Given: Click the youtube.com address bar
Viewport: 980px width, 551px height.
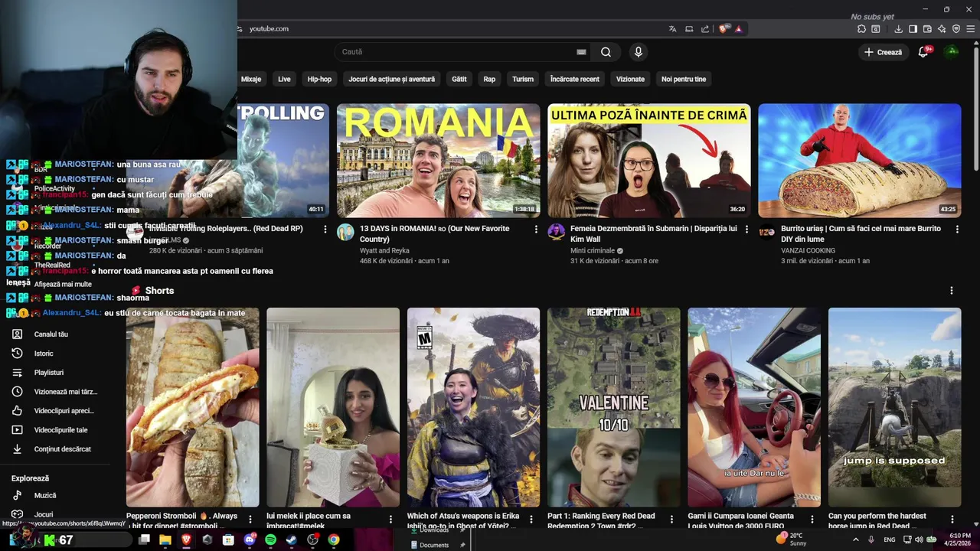Looking at the screenshot, I should (452, 29).
